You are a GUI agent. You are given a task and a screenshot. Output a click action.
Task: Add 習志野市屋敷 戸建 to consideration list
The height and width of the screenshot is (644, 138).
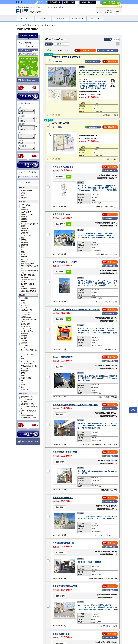click(110, 218)
